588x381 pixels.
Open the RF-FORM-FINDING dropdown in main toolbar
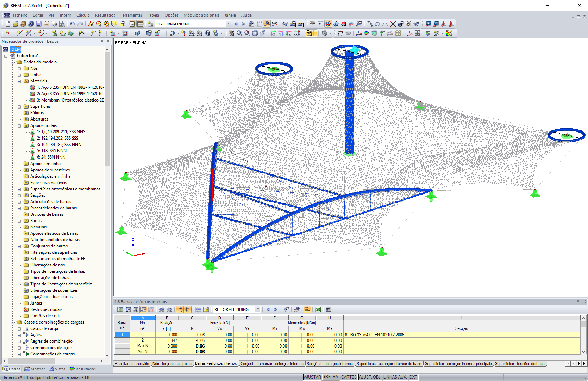[x=229, y=24]
